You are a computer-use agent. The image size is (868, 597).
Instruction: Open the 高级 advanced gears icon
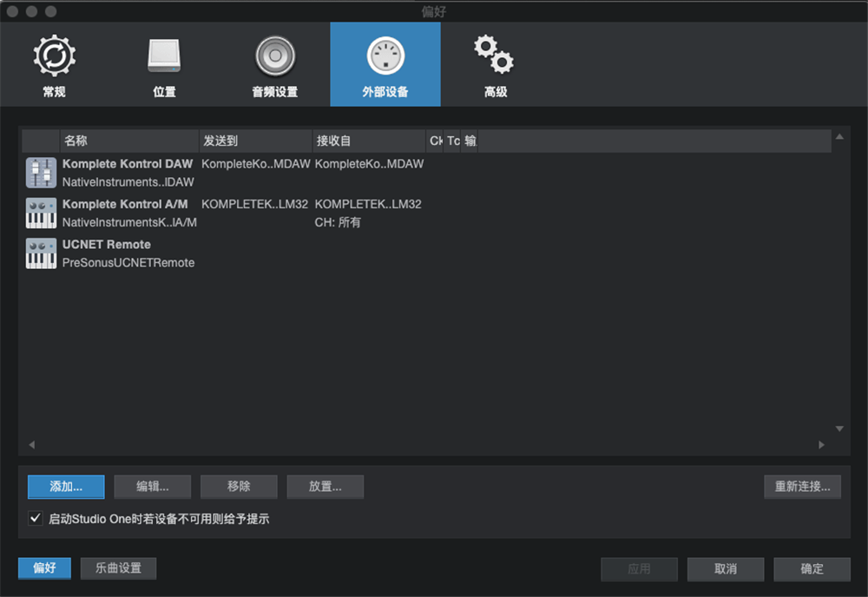[x=494, y=54]
